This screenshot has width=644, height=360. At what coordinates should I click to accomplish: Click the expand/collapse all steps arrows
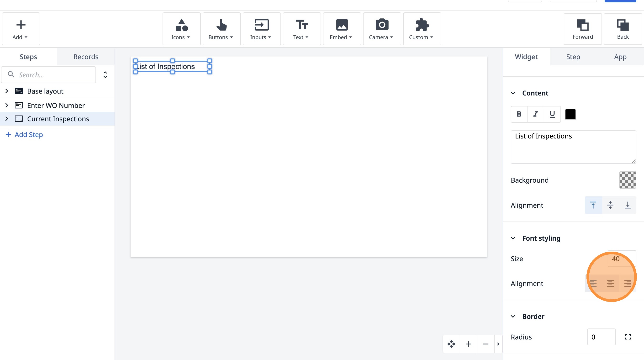tap(105, 74)
